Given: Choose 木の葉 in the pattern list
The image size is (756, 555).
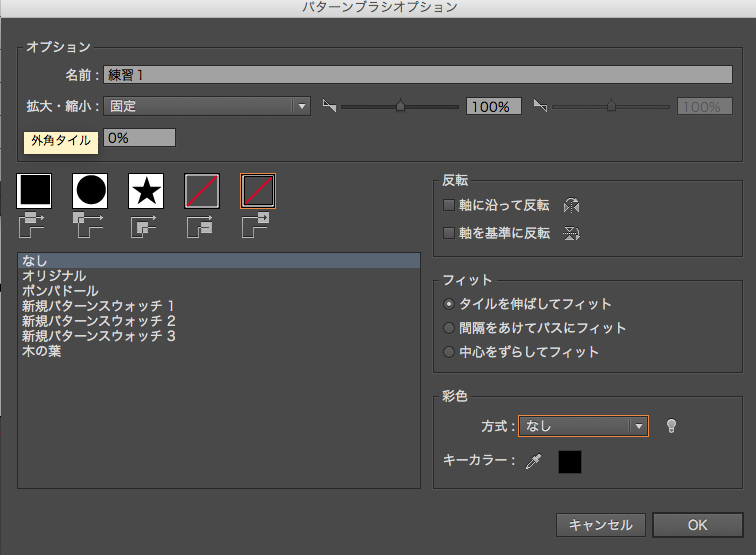Looking at the screenshot, I should click(219, 351).
